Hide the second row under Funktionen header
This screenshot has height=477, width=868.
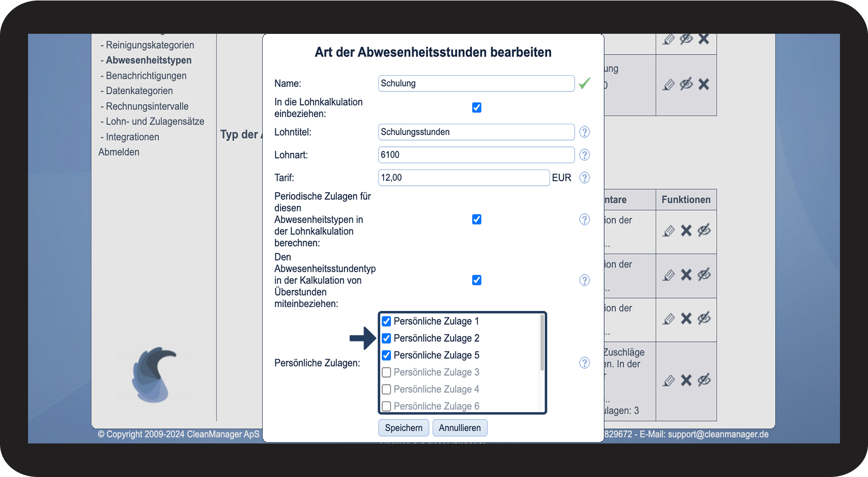pyautogui.click(x=704, y=274)
